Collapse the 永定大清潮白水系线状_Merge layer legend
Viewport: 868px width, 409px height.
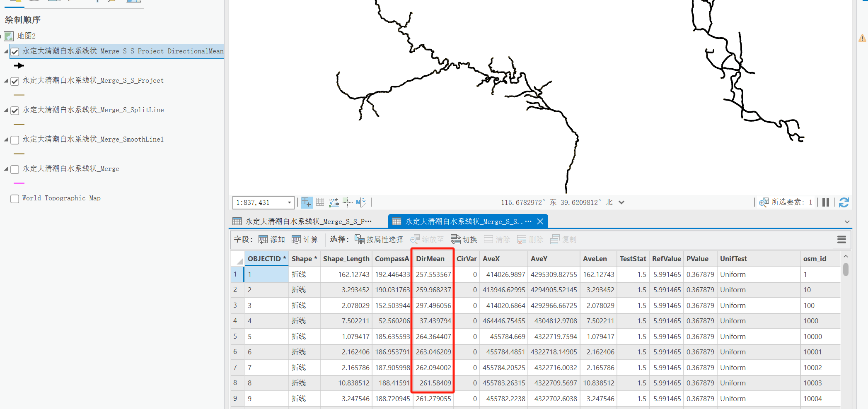point(6,169)
